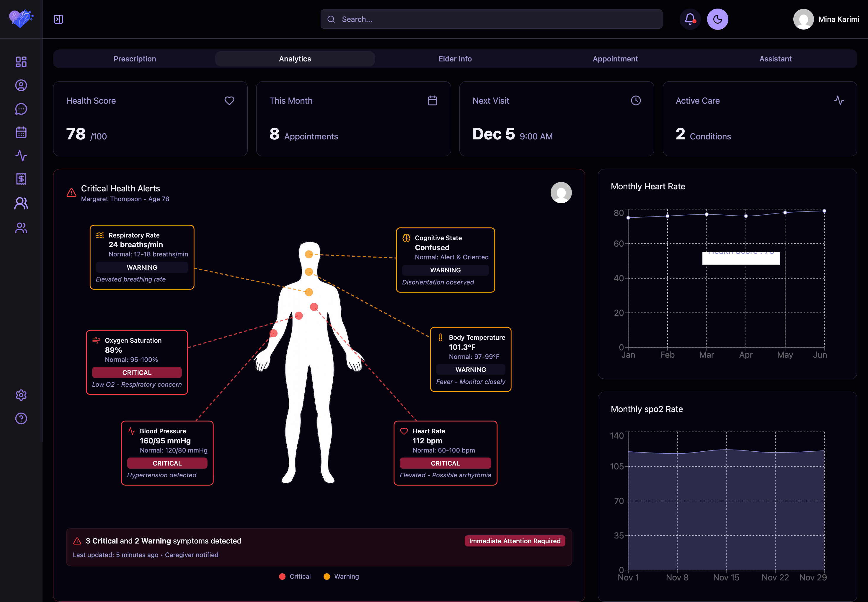
Task: Toggle dark mode moon button
Action: point(718,19)
